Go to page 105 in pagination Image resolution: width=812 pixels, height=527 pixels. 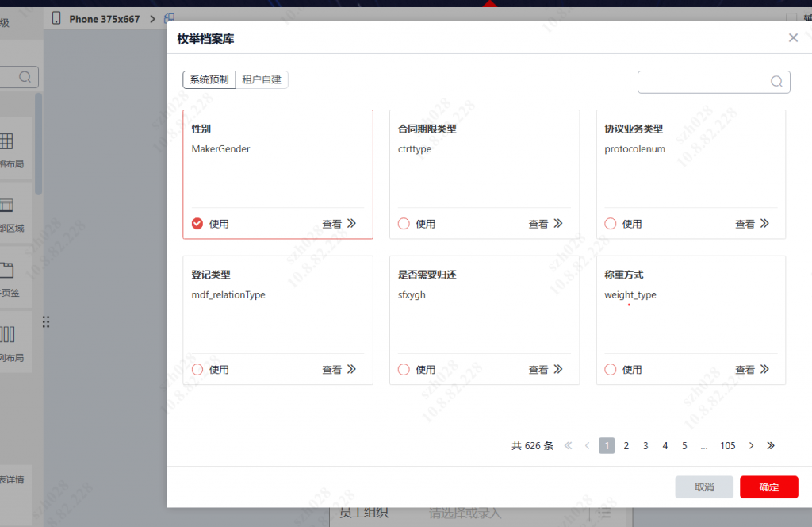727,446
